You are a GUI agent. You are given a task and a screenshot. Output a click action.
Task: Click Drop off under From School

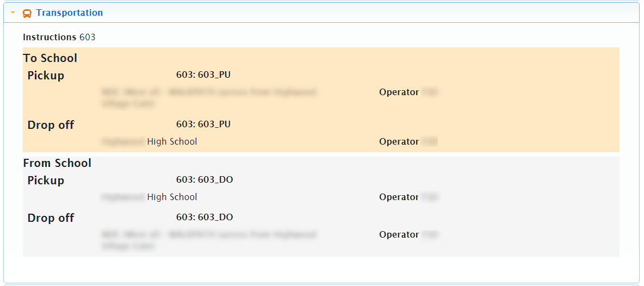pyautogui.click(x=51, y=218)
